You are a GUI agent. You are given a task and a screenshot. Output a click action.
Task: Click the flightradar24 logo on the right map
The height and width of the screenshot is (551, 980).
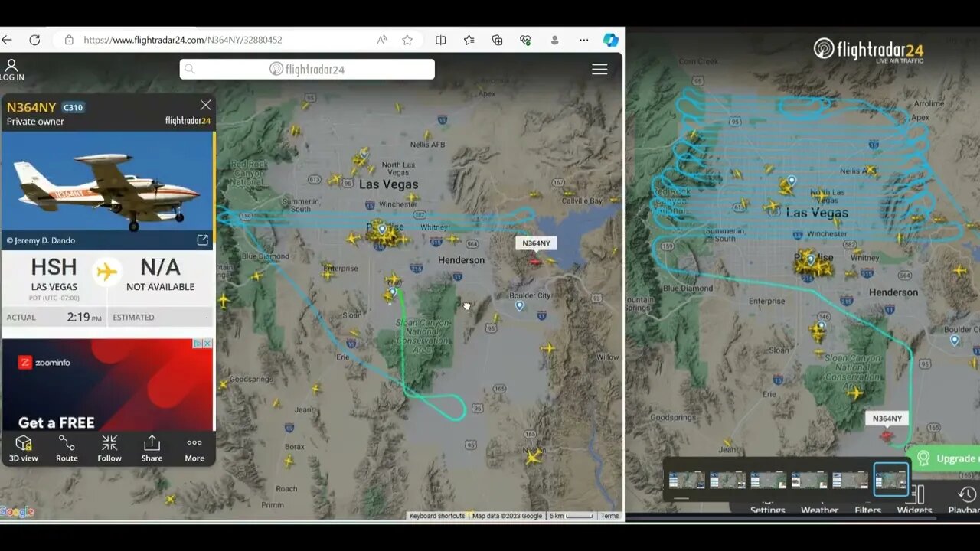click(x=869, y=51)
